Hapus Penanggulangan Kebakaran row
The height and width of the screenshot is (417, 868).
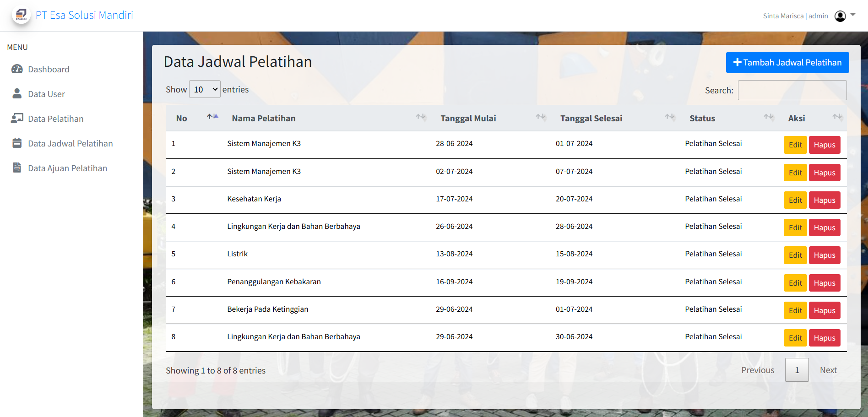pyautogui.click(x=825, y=283)
